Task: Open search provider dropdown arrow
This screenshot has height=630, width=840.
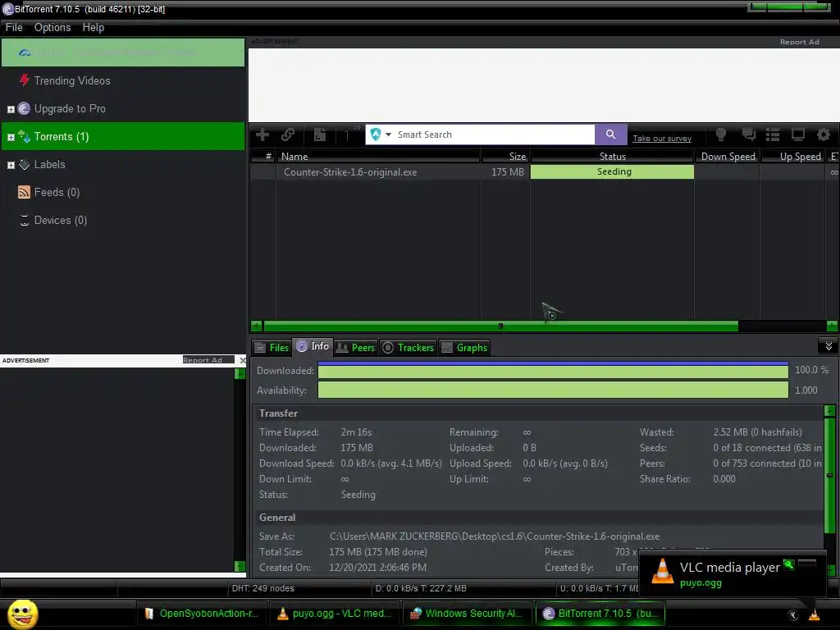Action: 388,135
